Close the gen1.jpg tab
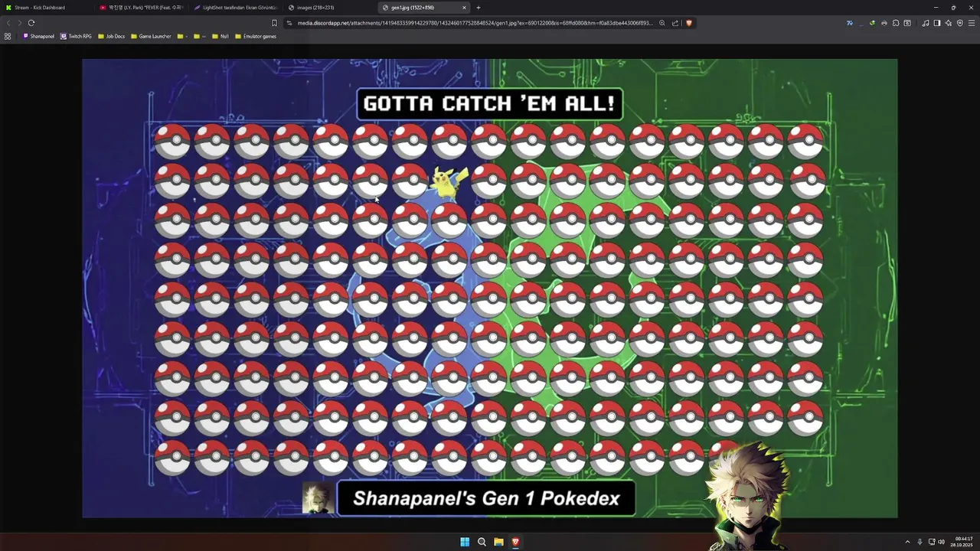The height and width of the screenshot is (551, 980). [464, 8]
